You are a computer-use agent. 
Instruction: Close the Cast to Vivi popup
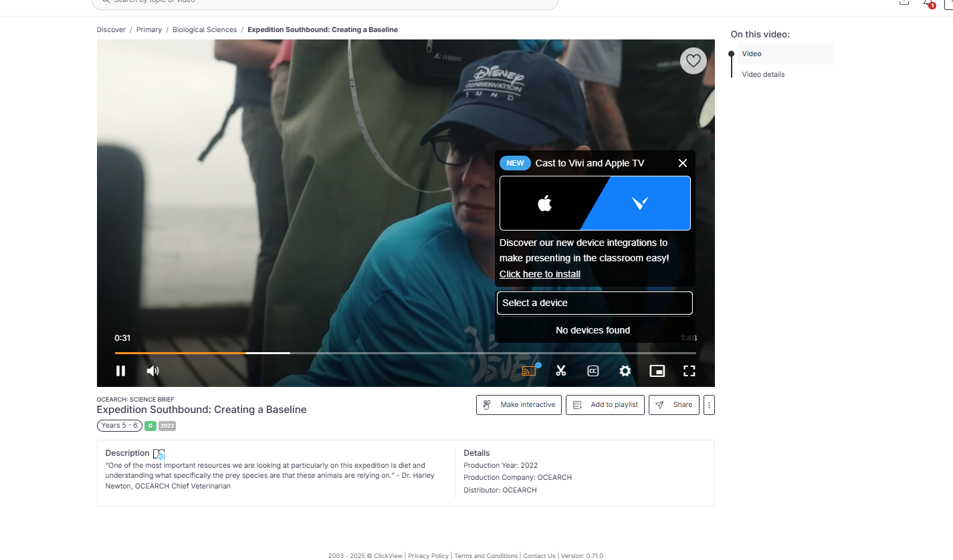pyautogui.click(x=683, y=163)
